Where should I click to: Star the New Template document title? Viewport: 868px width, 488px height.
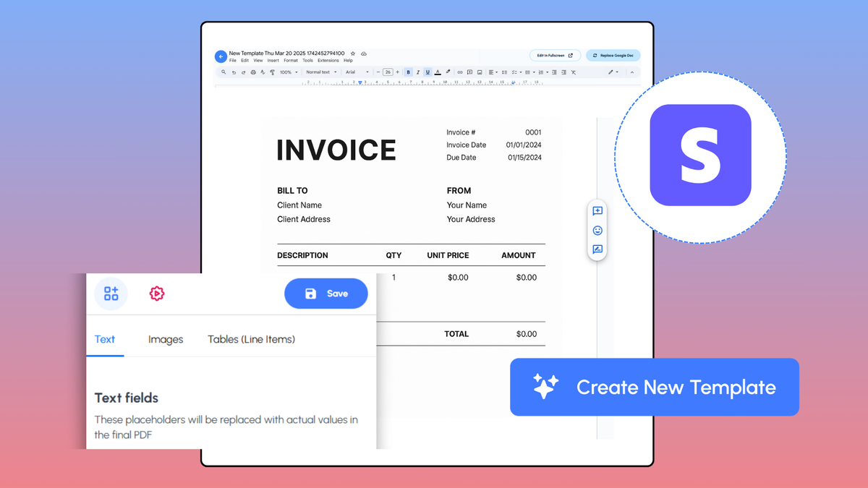[353, 53]
